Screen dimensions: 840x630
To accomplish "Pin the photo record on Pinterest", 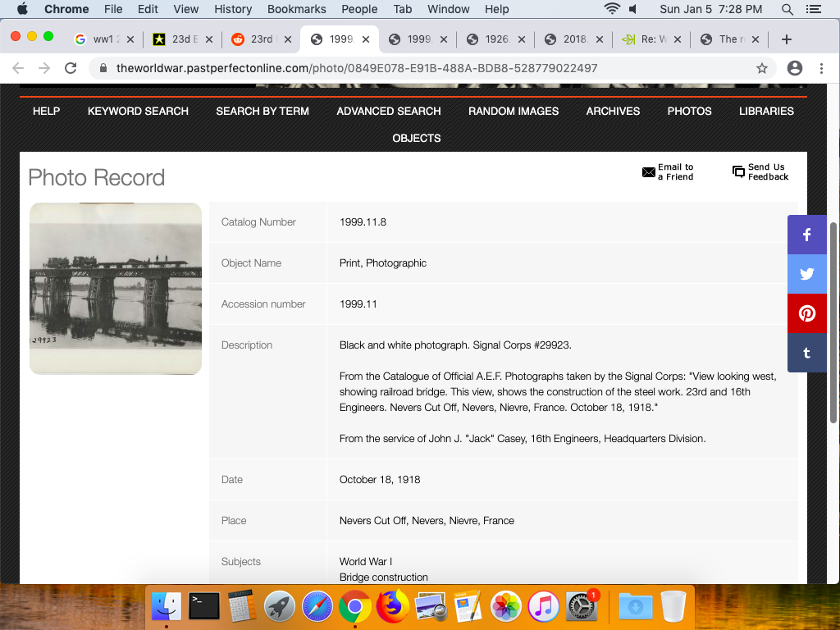I will pyautogui.click(x=807, y=313).
